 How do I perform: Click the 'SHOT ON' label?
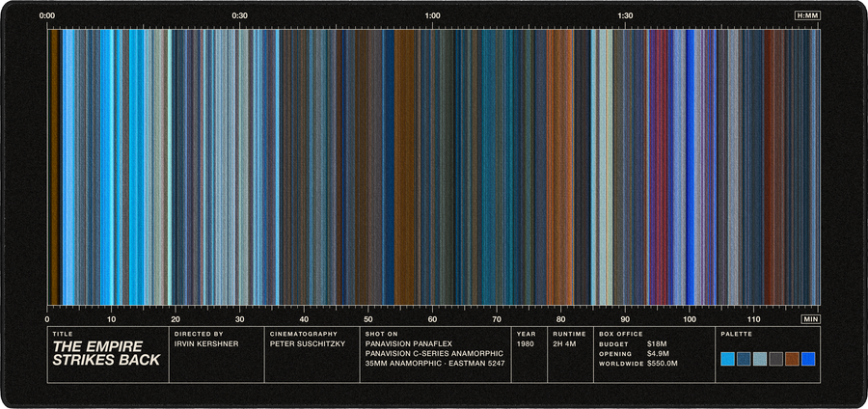[381, 335]
